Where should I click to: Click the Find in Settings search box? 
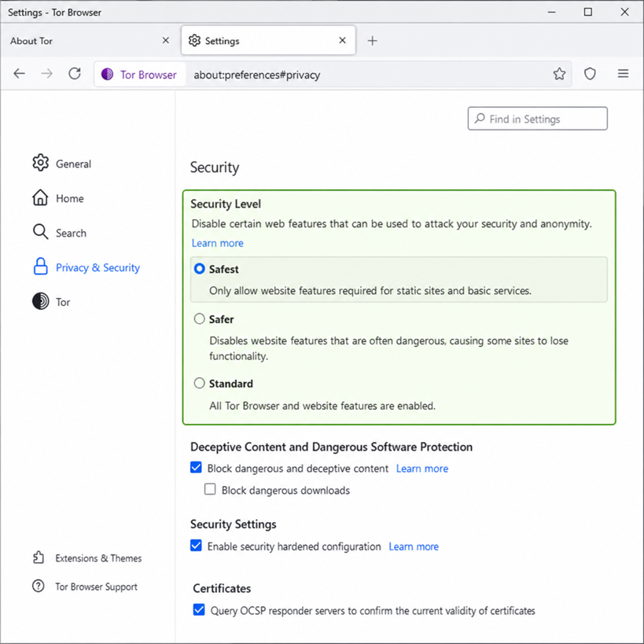point(537,119)
